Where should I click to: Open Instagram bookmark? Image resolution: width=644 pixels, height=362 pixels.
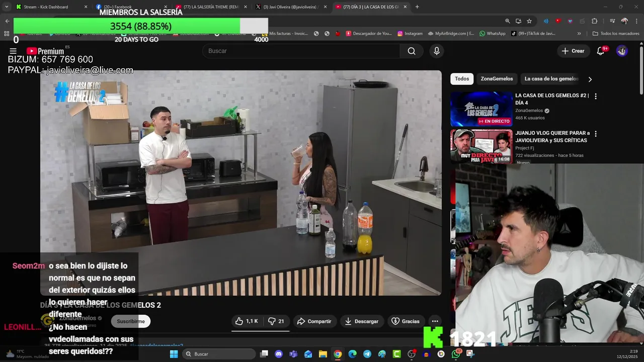[x=410, y=34]
